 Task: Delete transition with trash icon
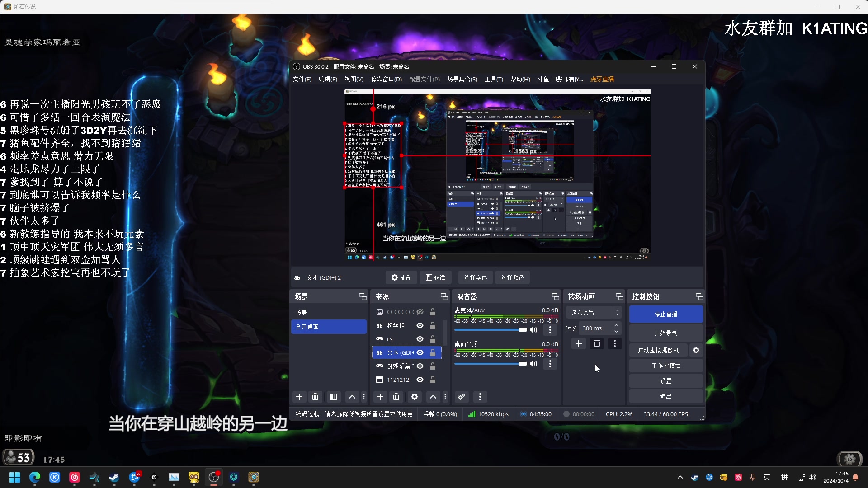pos(597,343)
